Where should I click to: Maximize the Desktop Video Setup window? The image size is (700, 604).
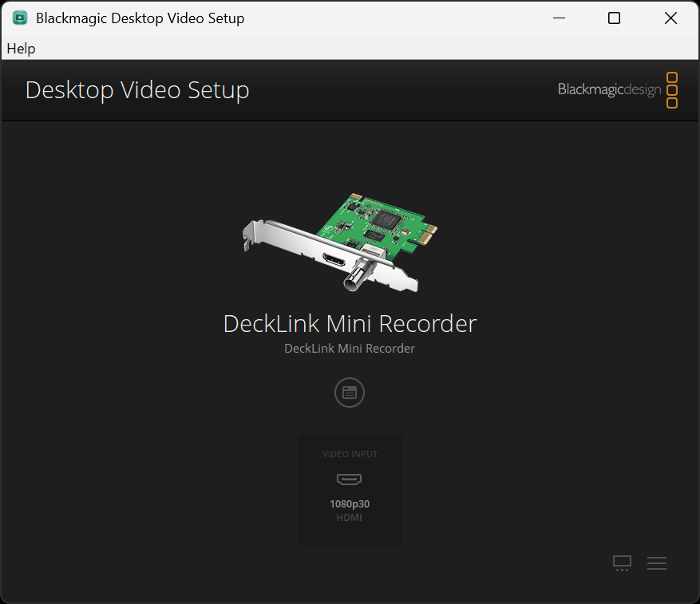(x=614, y=18)
